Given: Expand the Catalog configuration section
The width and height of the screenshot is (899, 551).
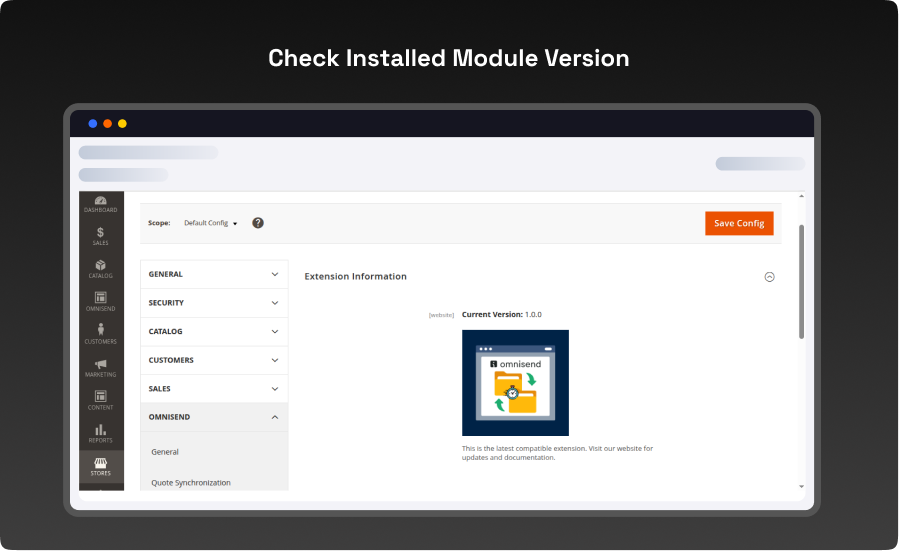Looking at the screenshot, I should pyautogui.click(x=214, y=331).
